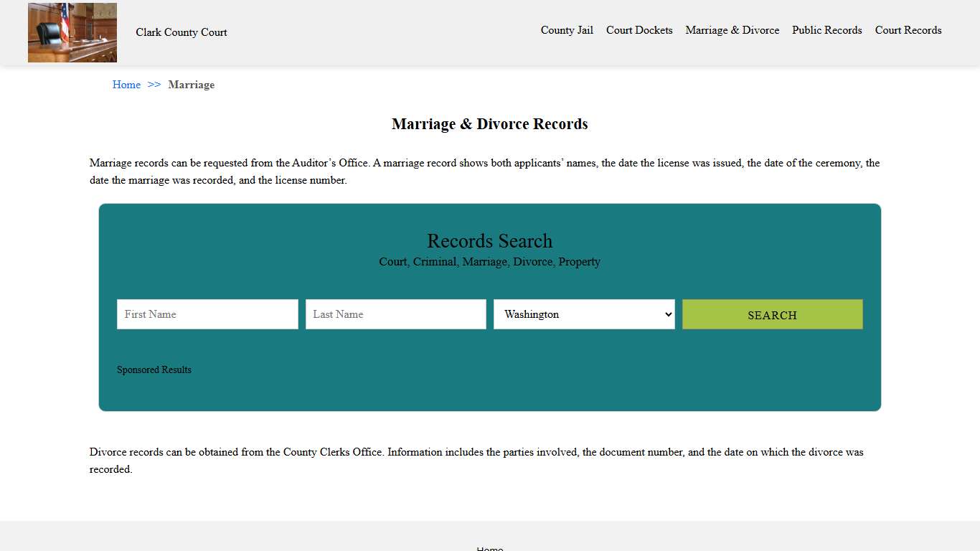
Task: Click 'Court, Criminal, Marriage, Divorce, Property' subtitle
Action: [490, 262]
